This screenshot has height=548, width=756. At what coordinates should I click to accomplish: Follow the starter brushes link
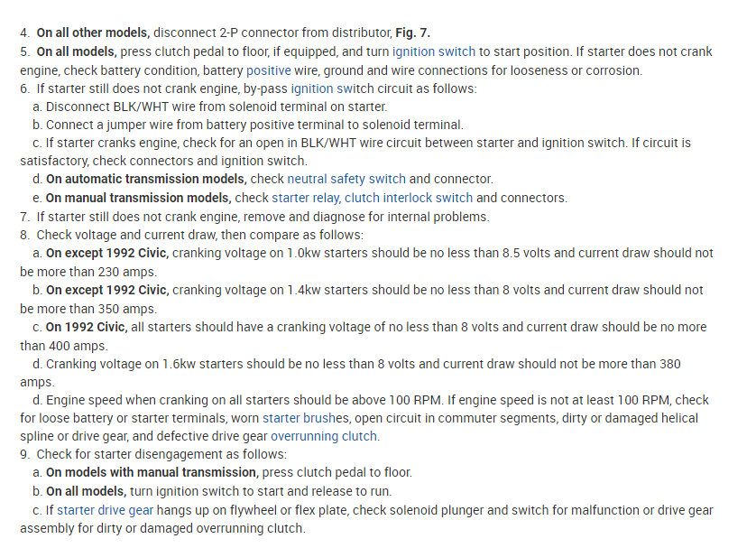click(306, 417)
